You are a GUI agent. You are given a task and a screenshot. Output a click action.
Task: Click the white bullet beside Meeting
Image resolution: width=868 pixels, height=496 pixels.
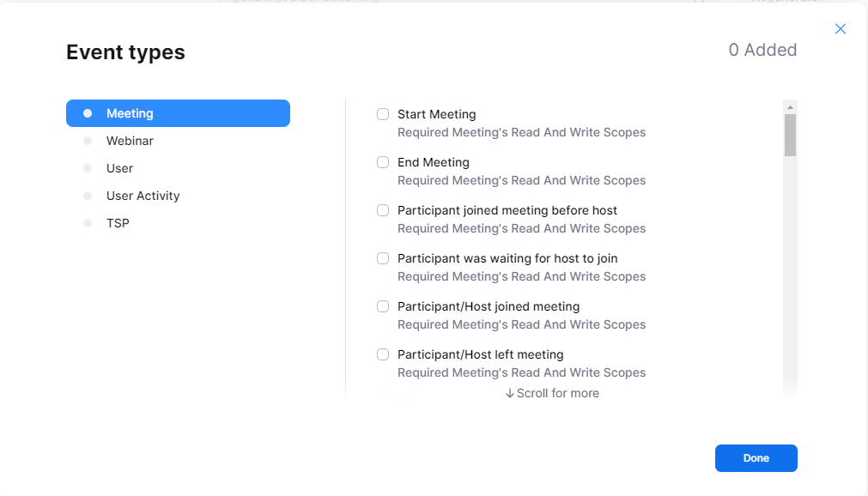[x=88, y=113]
